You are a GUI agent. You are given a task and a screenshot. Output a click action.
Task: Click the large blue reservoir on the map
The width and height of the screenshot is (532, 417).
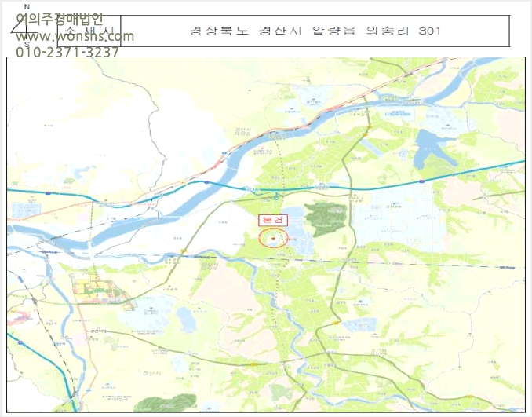point(434,148)
